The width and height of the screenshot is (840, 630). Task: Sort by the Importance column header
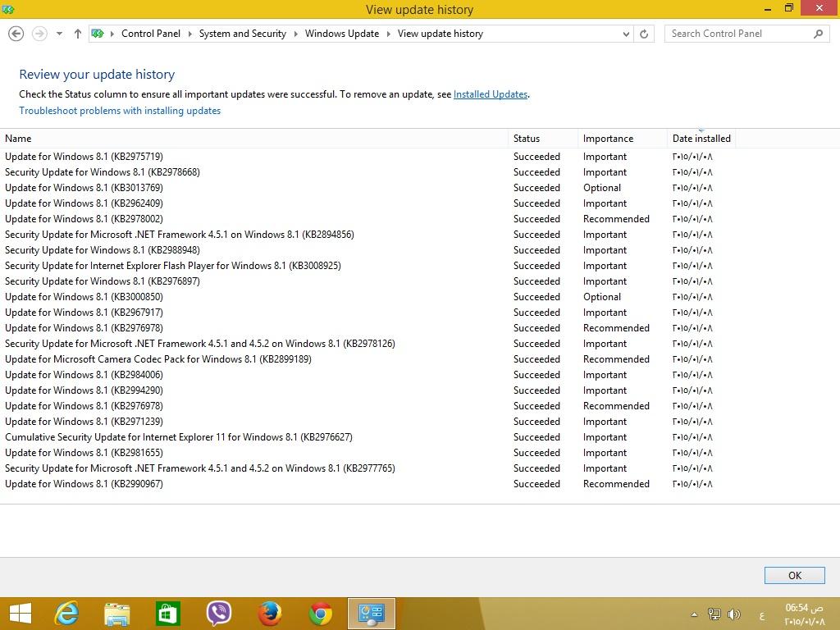point(622,138)
